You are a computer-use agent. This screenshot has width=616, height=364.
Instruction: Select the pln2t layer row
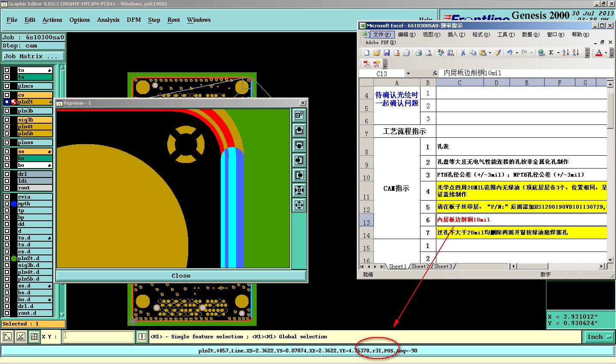35,102
